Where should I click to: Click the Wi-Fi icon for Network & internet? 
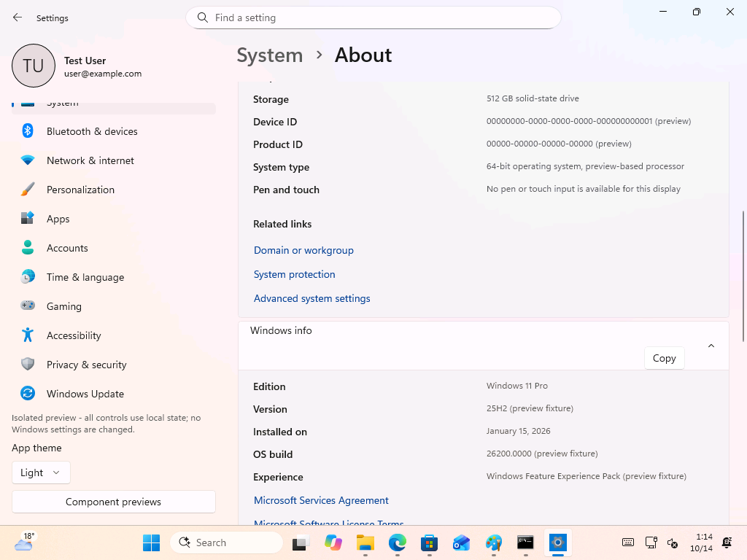[x=28, y=160]
